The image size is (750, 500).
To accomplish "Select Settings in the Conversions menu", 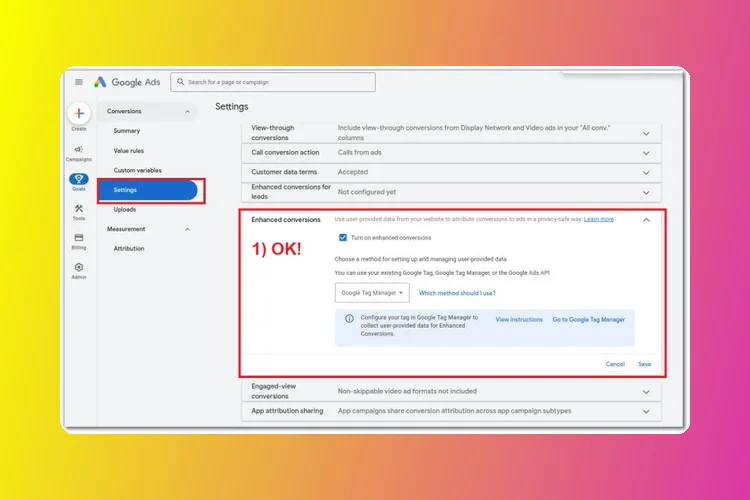I will coord(147,190).
